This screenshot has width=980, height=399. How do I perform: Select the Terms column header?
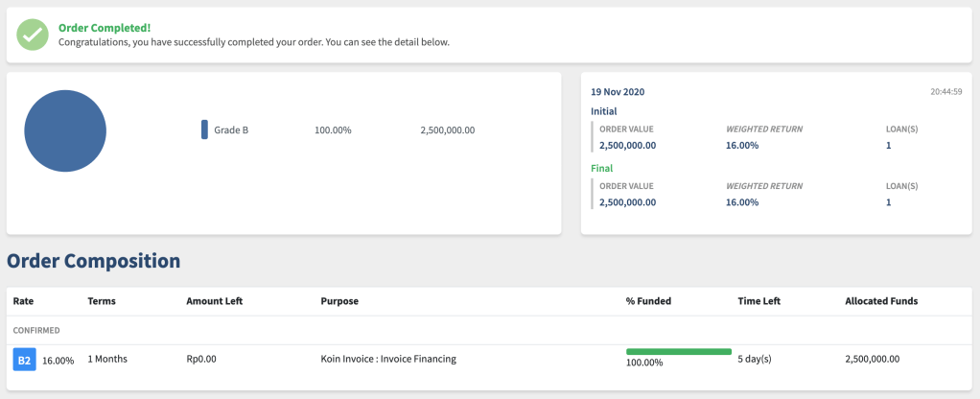[x=102, y=301]
